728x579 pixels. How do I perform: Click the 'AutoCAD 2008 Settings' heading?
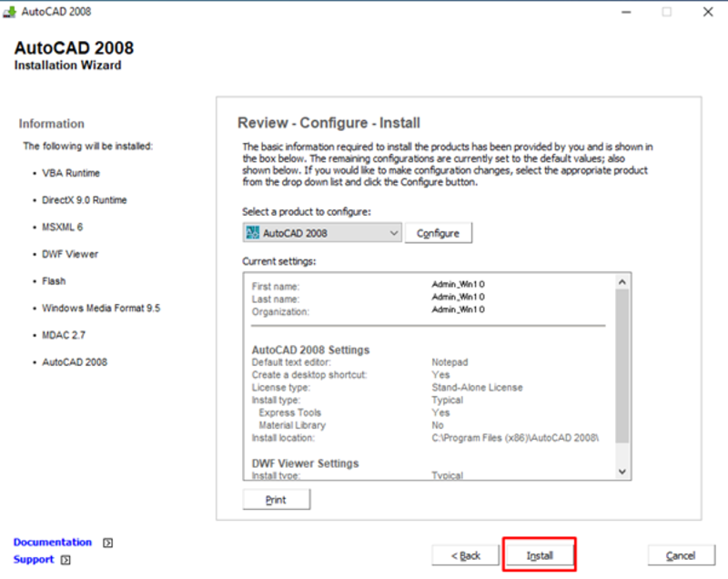tap(310, 350)
